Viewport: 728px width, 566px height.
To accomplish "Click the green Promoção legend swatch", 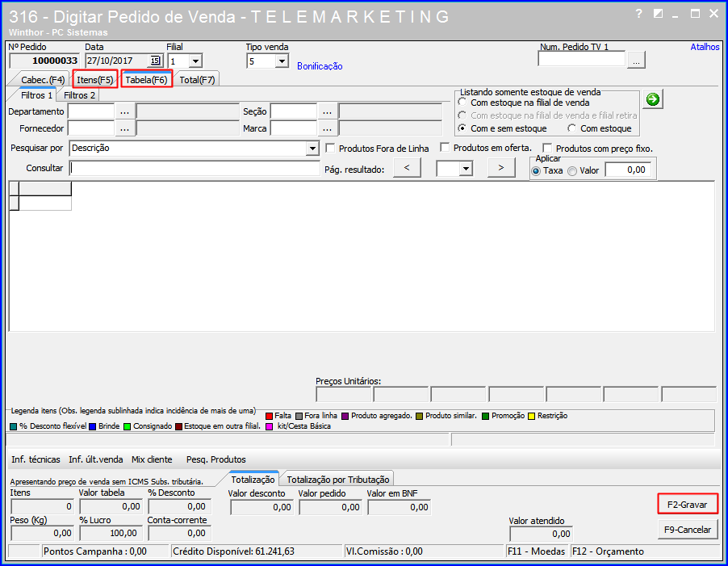I will (486, 416).
